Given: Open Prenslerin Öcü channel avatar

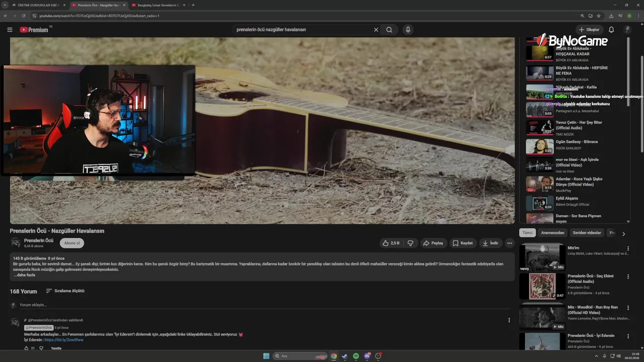Looking at the screenshot, I should click(x=16, y=243).
